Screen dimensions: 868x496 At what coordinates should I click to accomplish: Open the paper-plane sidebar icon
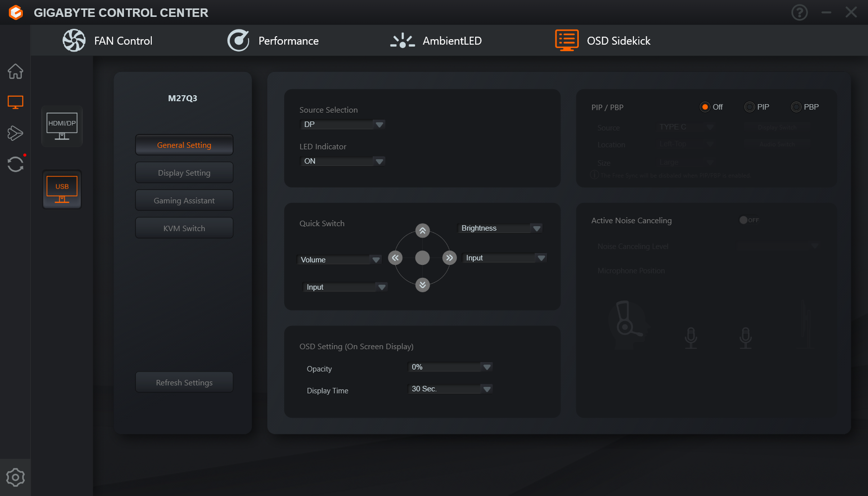[x=15, y=133]
